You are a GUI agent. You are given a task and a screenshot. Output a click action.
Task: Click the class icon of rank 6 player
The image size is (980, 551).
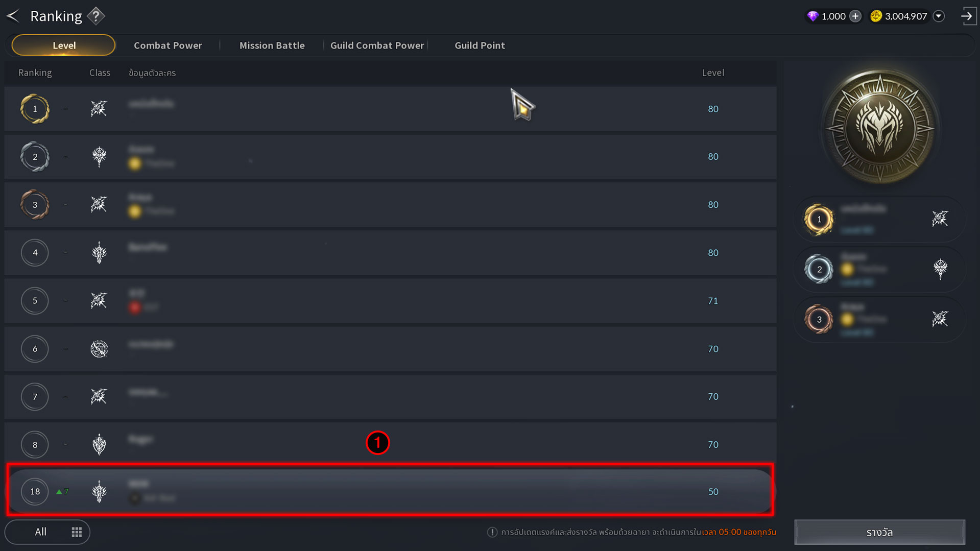pos(99,349)
